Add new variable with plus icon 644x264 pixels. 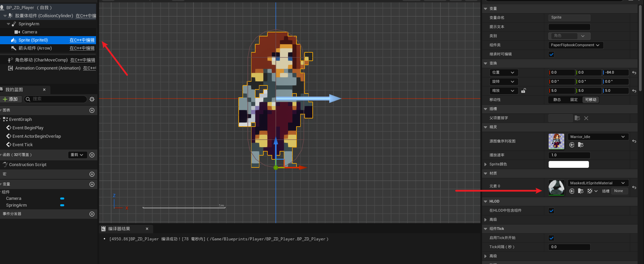(92, 184)
